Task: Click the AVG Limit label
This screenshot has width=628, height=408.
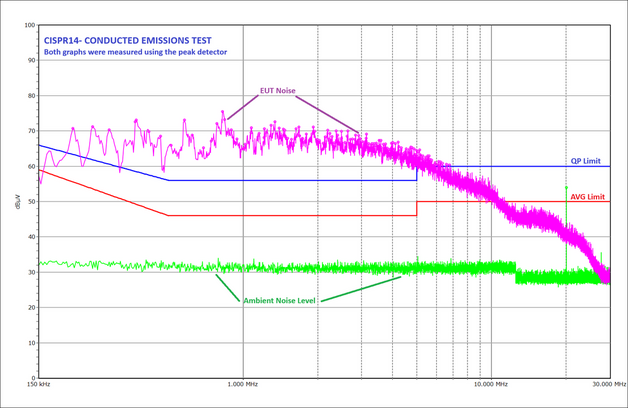Action: (x=587, y=197)
